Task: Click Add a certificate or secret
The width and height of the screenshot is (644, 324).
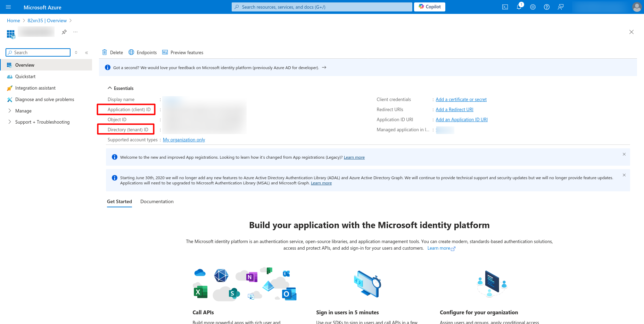Action: pyautogui.click(x=461, y=100)
